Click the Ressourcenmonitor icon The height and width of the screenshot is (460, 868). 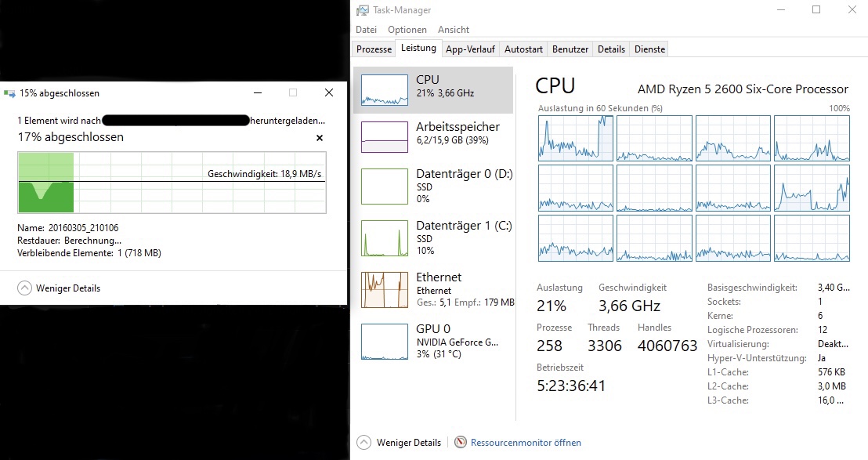pos(461,443)
